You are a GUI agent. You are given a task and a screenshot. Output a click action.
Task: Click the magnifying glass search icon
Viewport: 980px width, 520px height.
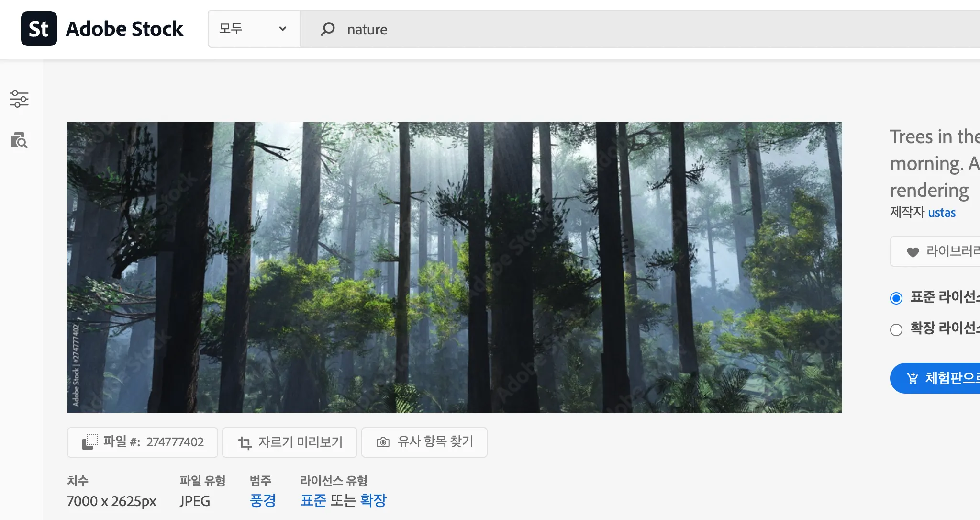pyautogui.click(x=328, y=29)
